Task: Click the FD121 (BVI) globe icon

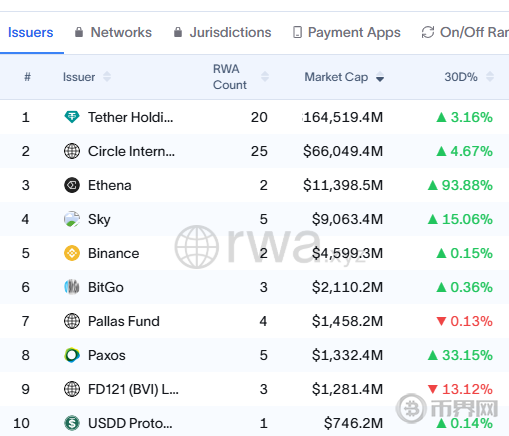Action: tap(72, 389)
